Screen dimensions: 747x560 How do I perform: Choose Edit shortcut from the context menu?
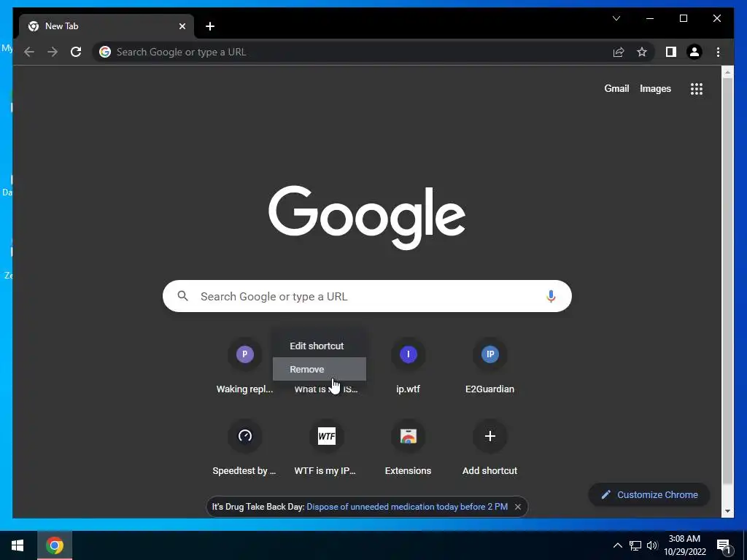(320, 346)
